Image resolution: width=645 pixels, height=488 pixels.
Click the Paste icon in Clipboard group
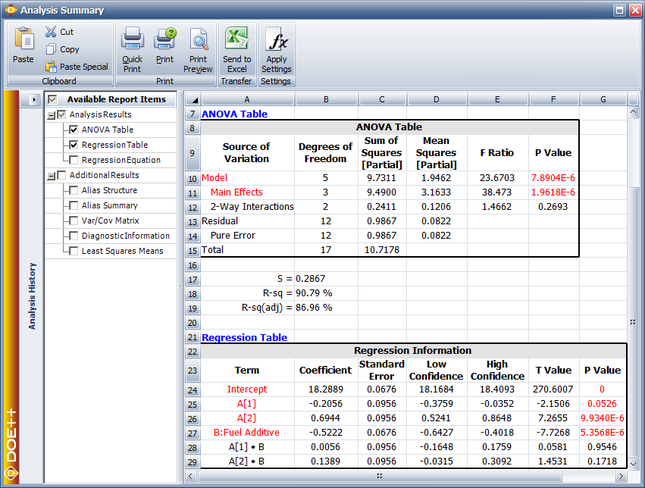tap(23, 40)
